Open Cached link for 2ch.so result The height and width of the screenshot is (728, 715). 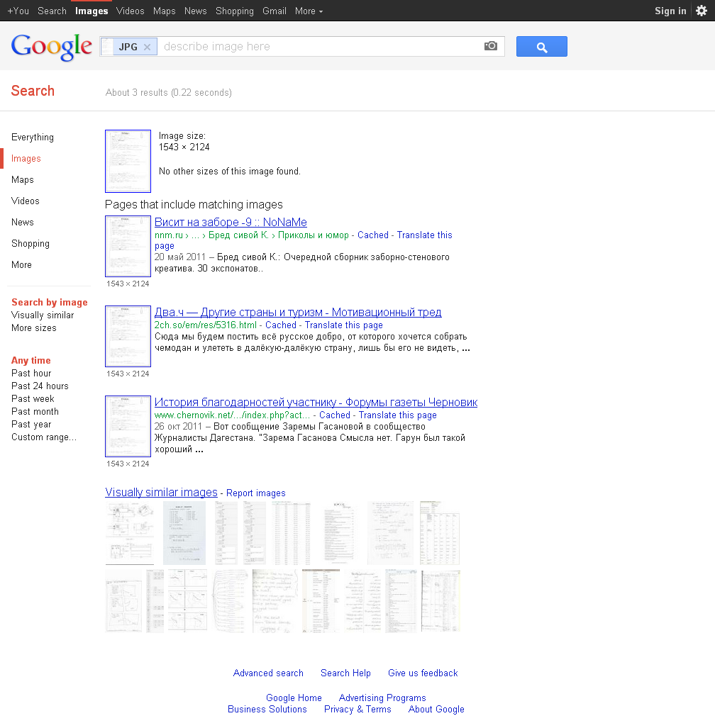[x=281, y=325]
